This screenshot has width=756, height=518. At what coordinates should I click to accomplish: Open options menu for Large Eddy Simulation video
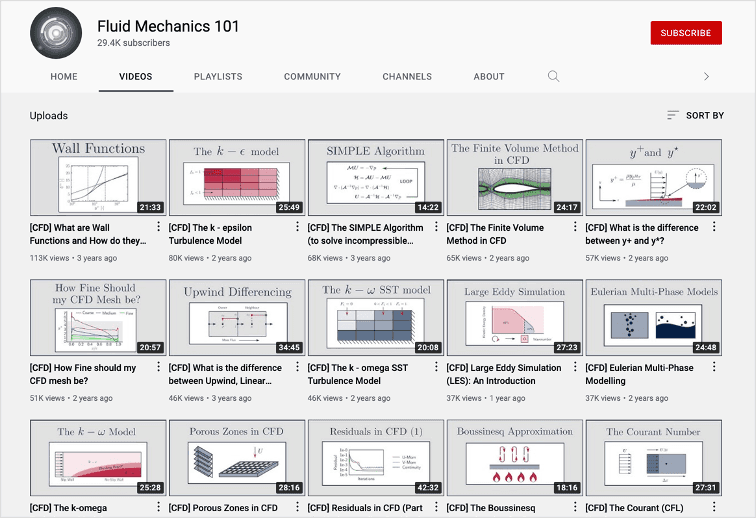click(x=575, y=367)
